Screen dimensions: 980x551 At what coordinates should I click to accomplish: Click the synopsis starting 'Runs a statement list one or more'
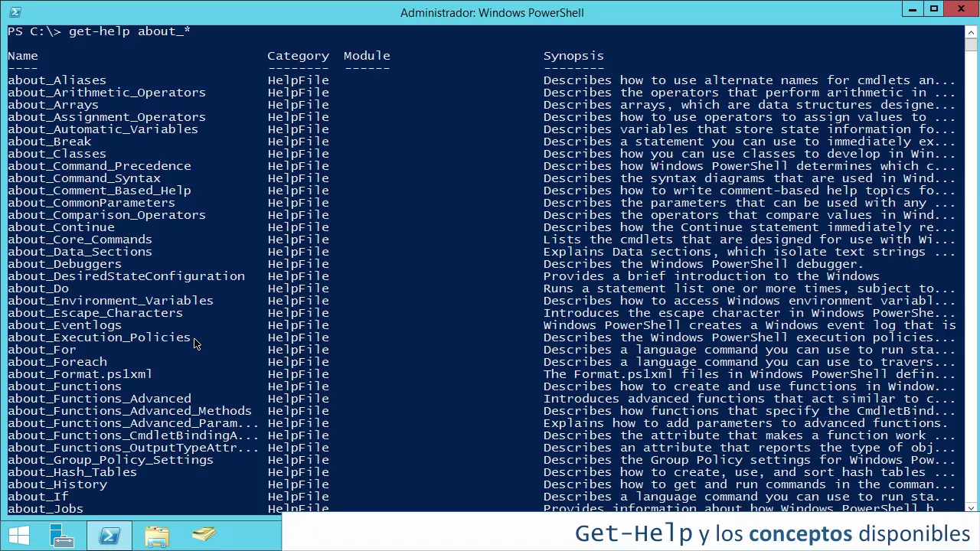[750, 289]
